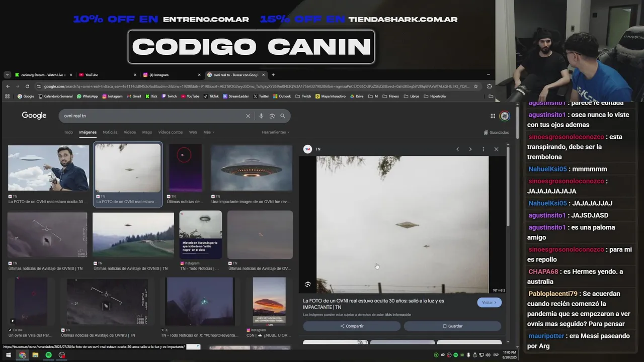Open the WhatsApp bookmark
Screen dimensions: 644x362
coord(87,96)
